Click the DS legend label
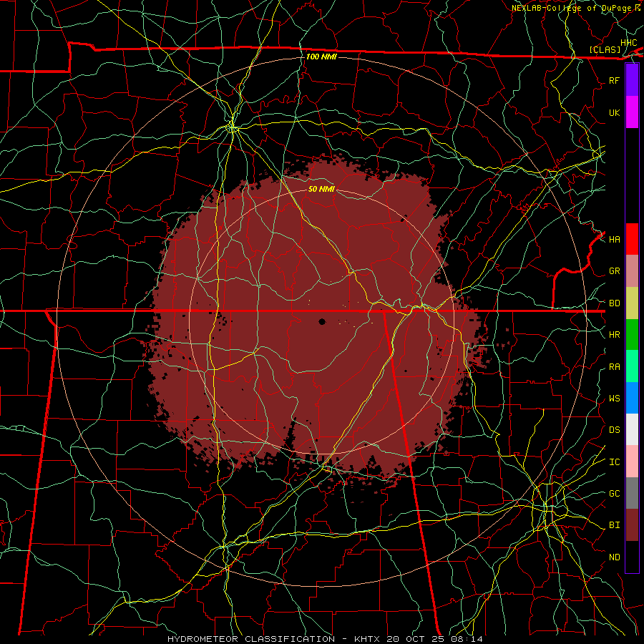644x644 pixels. pos(615,429)
